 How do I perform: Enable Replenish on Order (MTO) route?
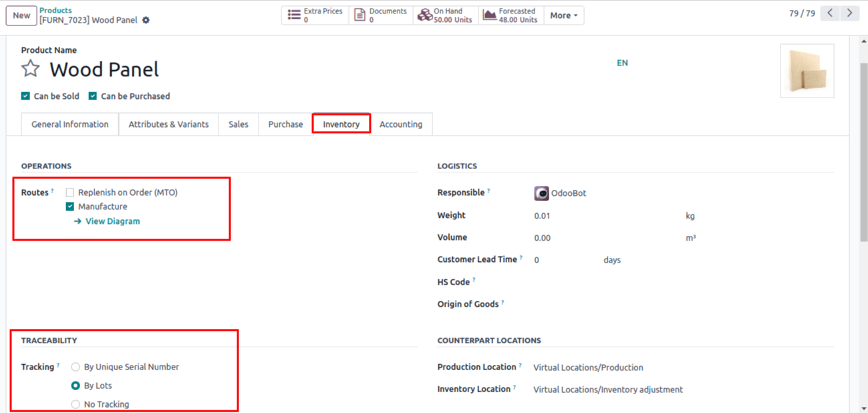[69, 192]
